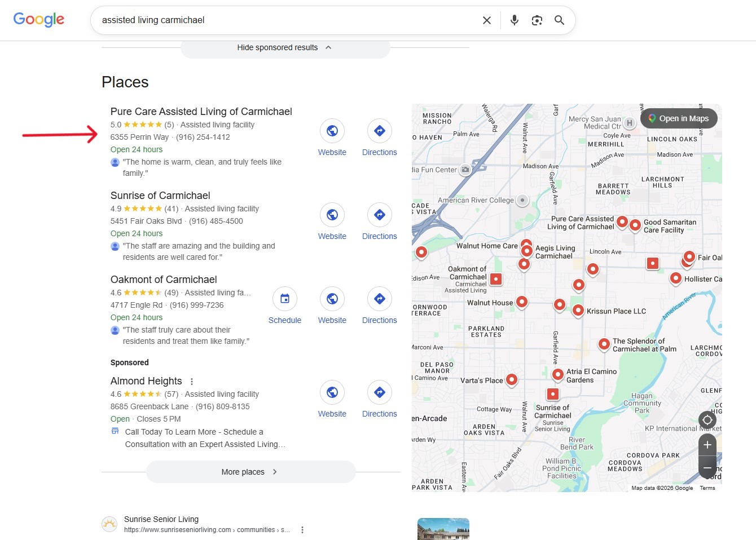Click Sunrise of Carmichael square map marker
The image size is (756, 540).
coord(553,394)
